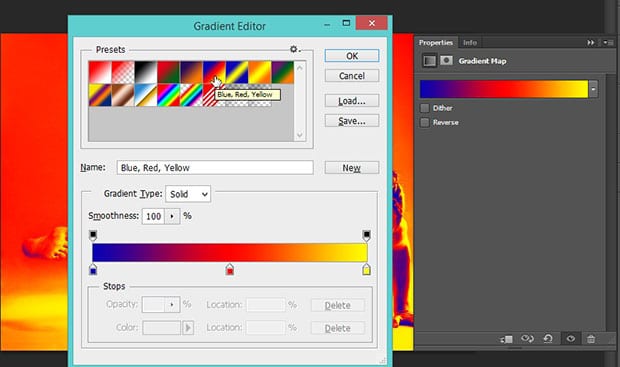Click the view previous state icon
Screen dimensions: 620x367
pos(527,339)
